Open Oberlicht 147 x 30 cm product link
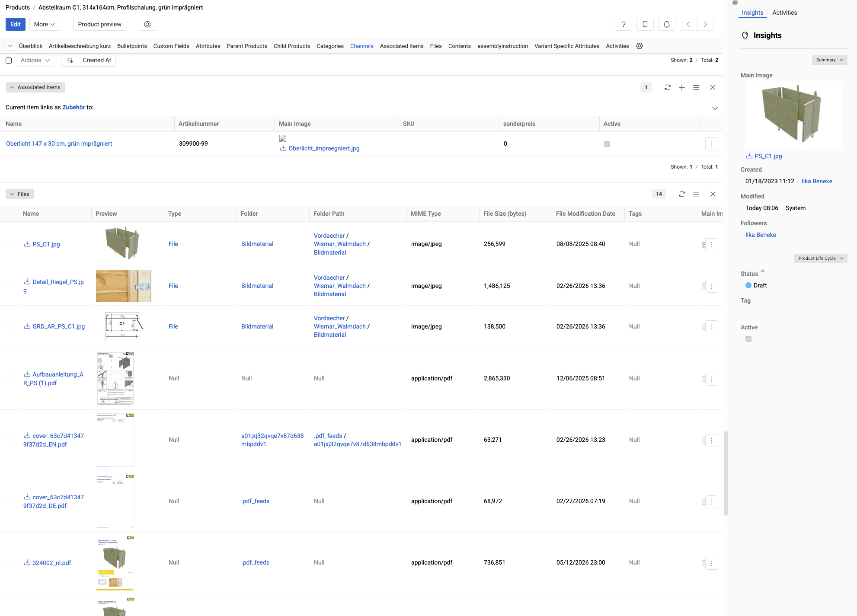Image resolution: width=857 pixels, height=616 pixels. click(59, 144)
